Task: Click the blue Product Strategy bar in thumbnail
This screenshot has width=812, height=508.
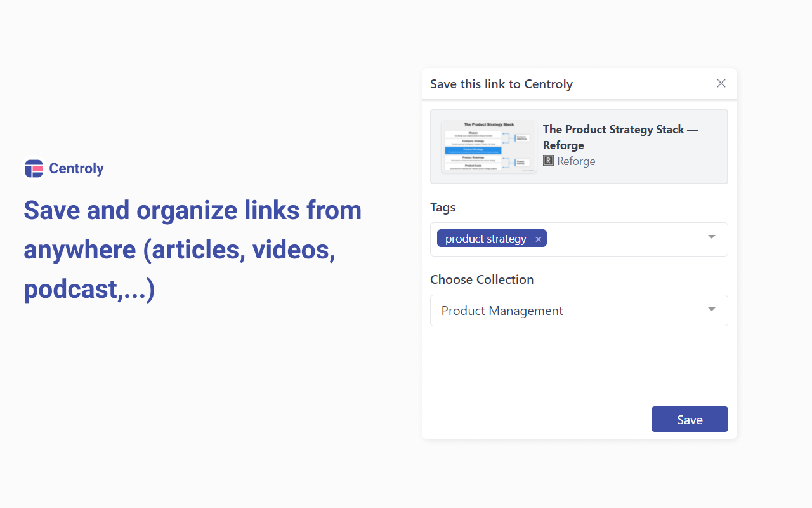Action: pos(473,150)
